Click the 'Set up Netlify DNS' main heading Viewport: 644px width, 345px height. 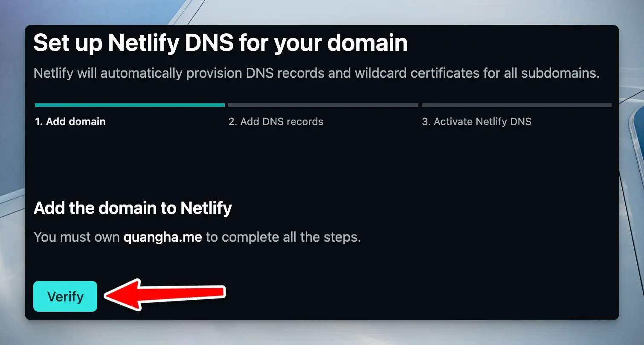220,43
